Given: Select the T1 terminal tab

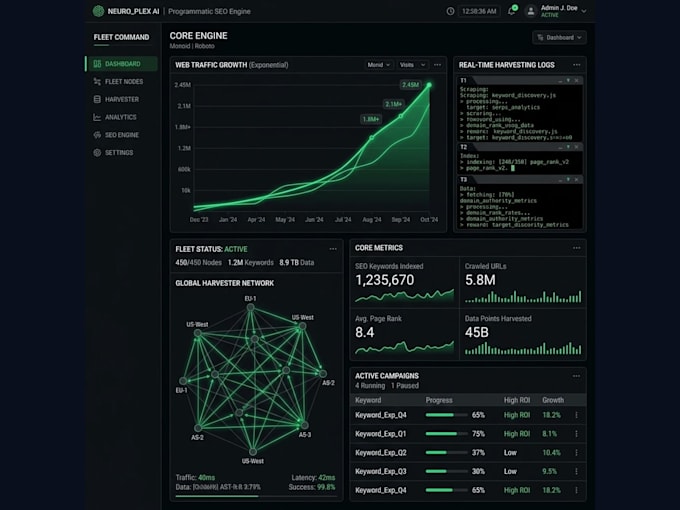Looking at the screenshot, I should pyautogui.click(x=464, y=81).
